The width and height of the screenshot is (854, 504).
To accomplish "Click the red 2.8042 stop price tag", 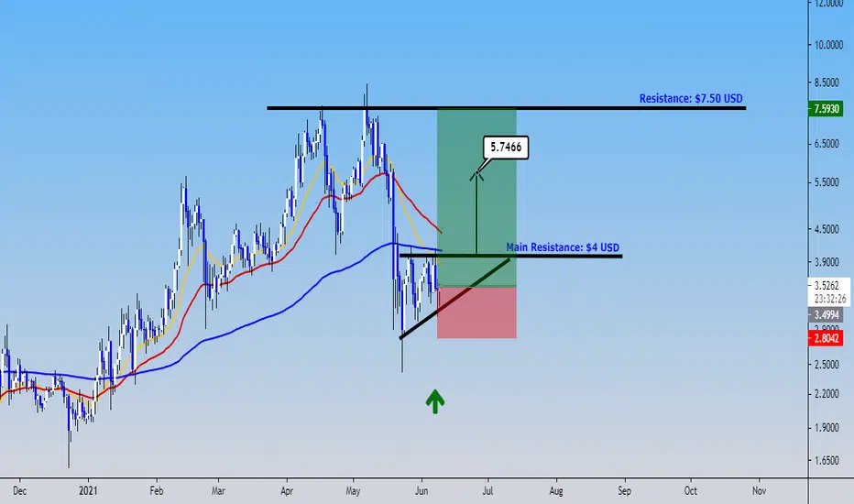I will tap(826, 338).
